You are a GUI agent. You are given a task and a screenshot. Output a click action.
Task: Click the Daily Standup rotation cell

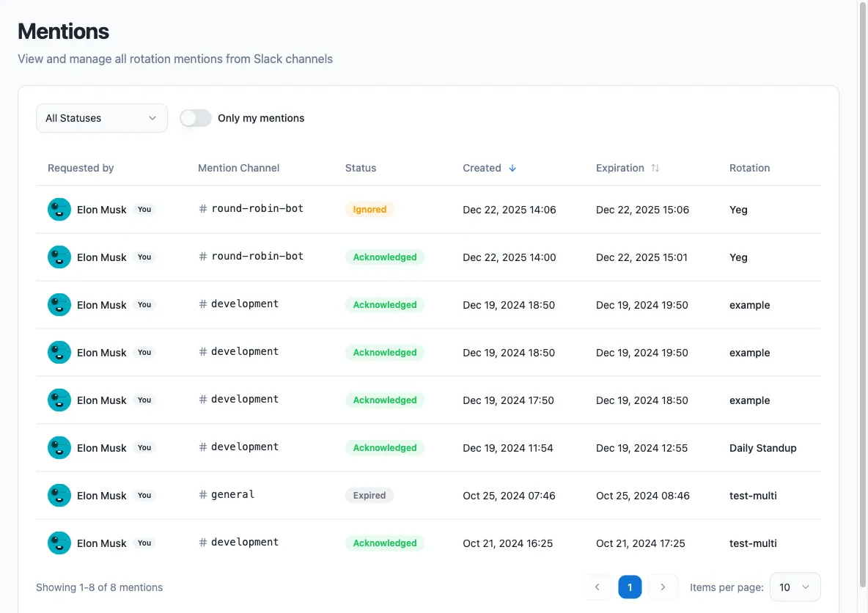tap(763, 448)
